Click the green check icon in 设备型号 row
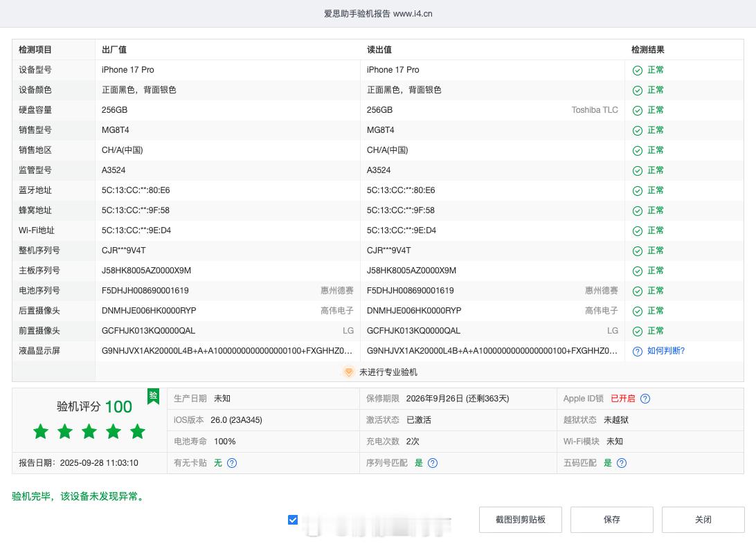Screen dimensions: 756x544 coord(638,71)
